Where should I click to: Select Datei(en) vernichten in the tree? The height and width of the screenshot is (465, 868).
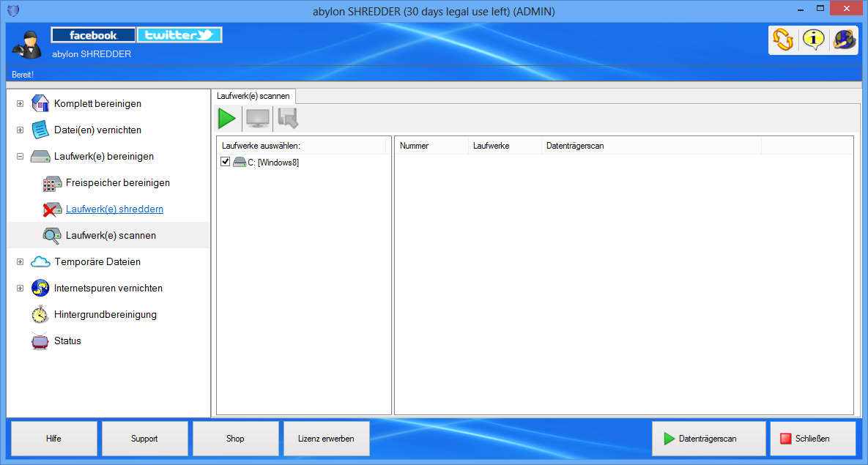[x=97, y=130]
